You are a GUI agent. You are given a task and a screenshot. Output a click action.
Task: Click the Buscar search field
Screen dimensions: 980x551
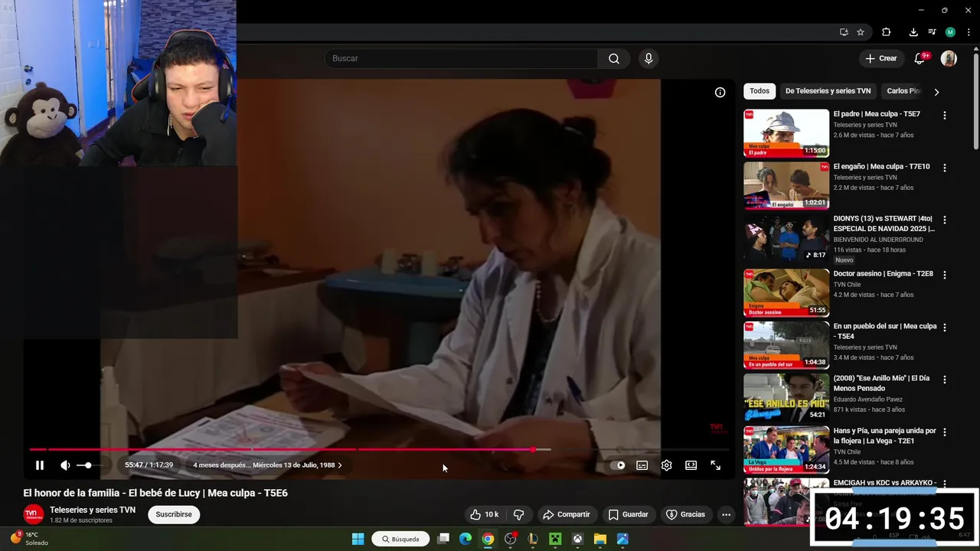point(461,58)
